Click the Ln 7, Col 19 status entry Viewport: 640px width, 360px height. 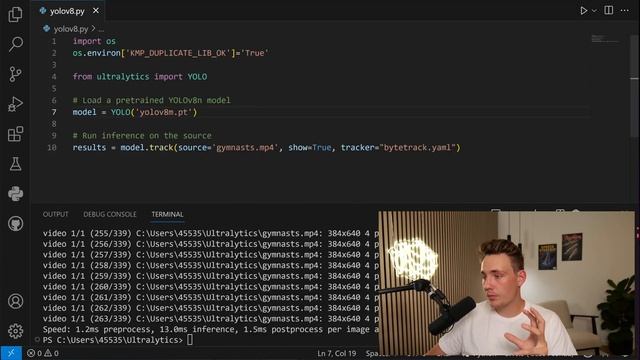pos(337,353)
